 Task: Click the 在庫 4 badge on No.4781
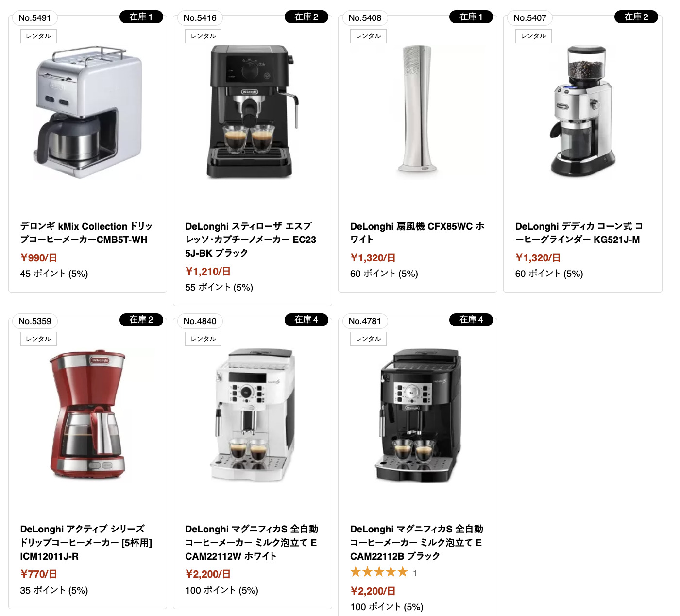click(x=471, y=320)
